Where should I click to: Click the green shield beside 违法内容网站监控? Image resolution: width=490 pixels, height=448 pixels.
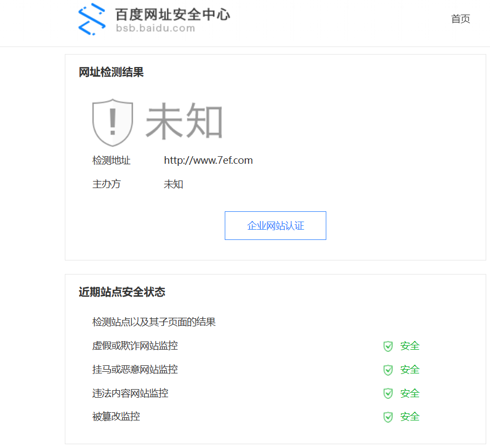(388, 393)
